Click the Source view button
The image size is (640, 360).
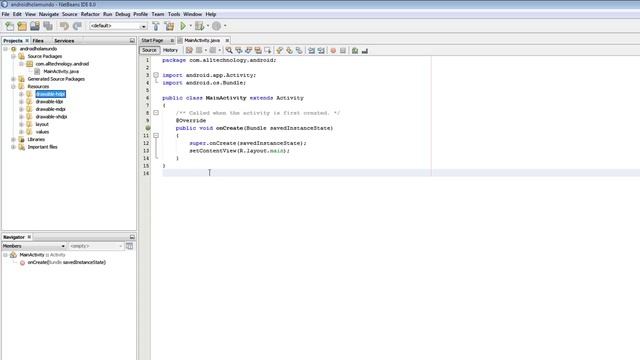coord(149,50)
